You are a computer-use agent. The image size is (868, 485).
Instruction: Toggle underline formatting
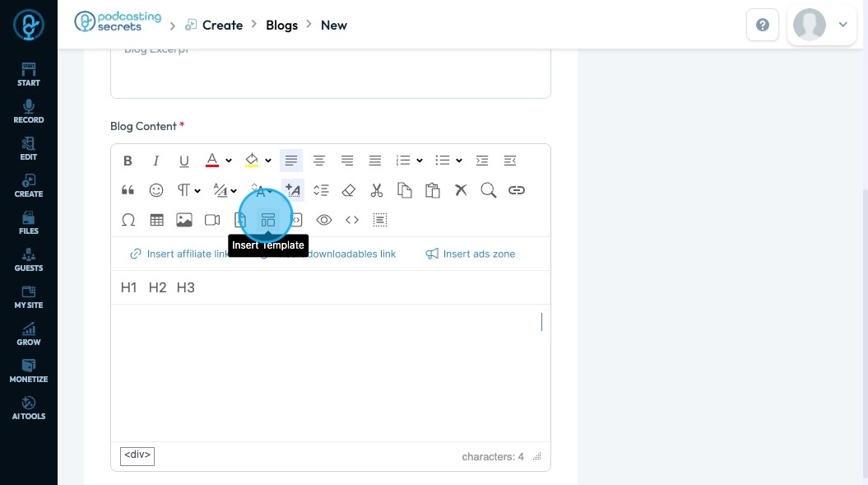(x=183, y=161)
